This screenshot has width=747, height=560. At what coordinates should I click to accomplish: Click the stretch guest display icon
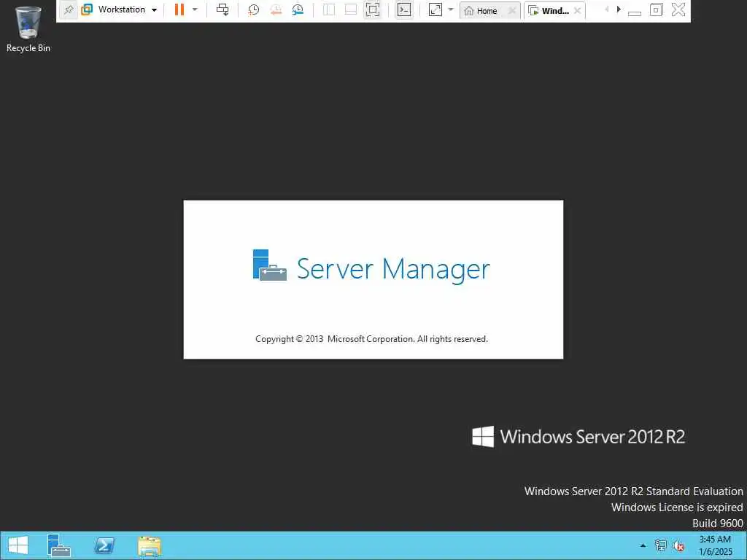pos(436,9)
